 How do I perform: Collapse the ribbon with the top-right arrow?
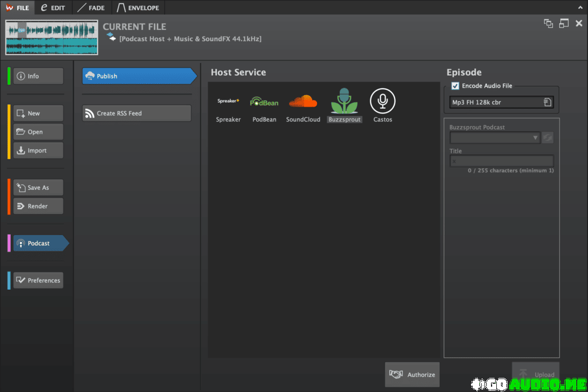[x=580, y=8]
